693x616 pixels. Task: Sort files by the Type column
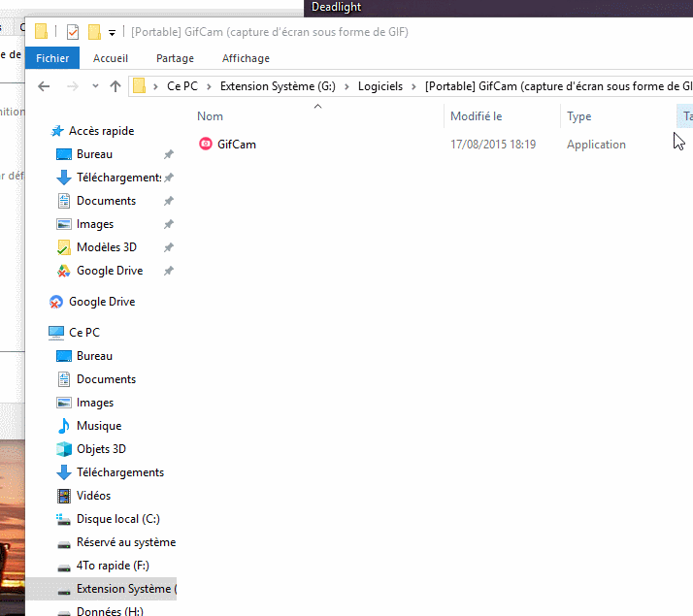[x=579, y=116]
